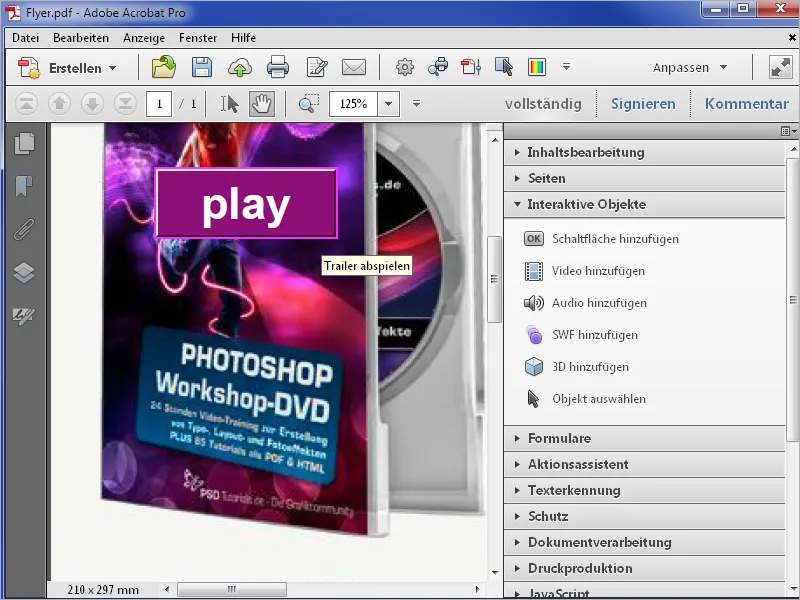Open the Datei menu
Screen dimensions: 800x600
tap(26, 38)
